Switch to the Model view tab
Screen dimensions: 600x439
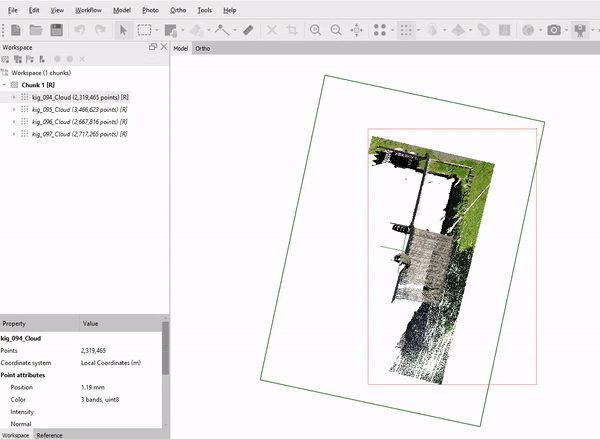(x=181, y=48)
